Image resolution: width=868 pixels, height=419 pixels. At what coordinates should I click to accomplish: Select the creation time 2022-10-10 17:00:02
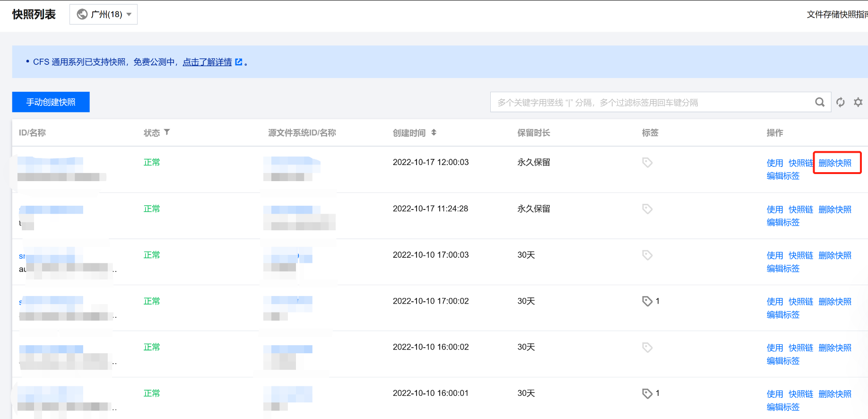pos(431,301)
